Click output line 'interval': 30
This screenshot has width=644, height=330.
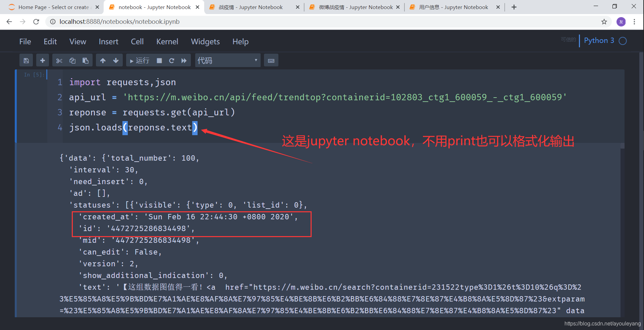pyautogui.click(x=103, y=170)
